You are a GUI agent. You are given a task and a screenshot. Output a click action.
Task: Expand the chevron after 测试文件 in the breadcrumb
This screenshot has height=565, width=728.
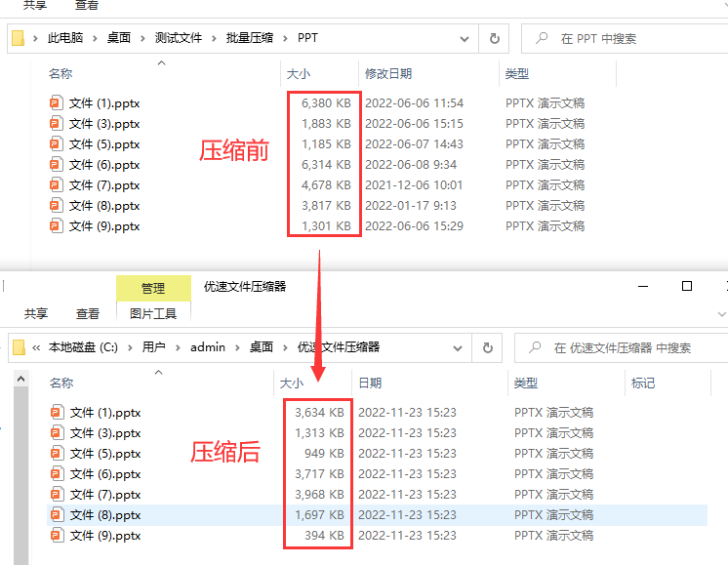pos(214,38)
